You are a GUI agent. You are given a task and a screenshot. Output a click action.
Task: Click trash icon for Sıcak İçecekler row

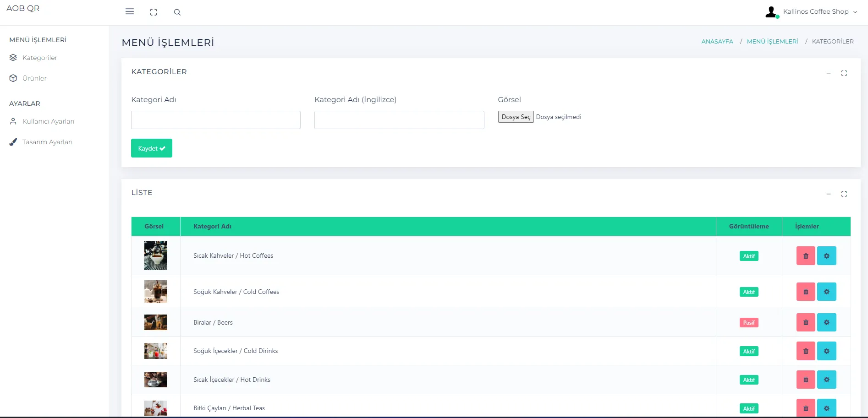[805, 380]
